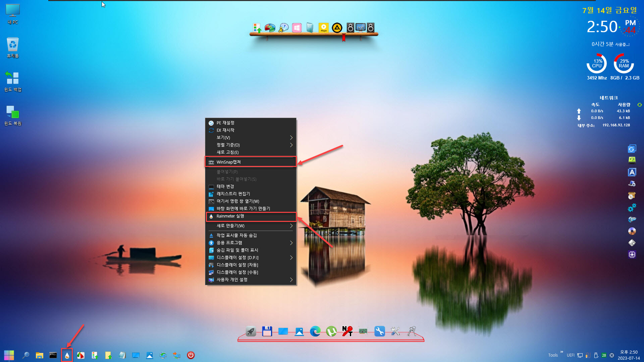The image size is (644, 362).
Task: Open the pie chart partition icon on the shelf
Action: 270,27
